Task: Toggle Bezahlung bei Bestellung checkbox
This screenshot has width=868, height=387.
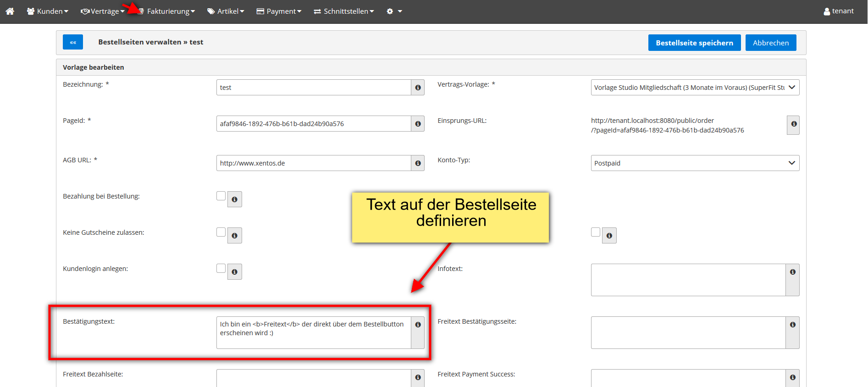Action: [221, 196]
